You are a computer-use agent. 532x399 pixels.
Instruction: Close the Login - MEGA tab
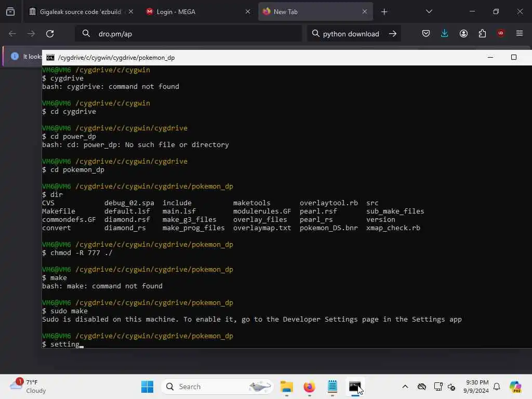click(248, 11)
